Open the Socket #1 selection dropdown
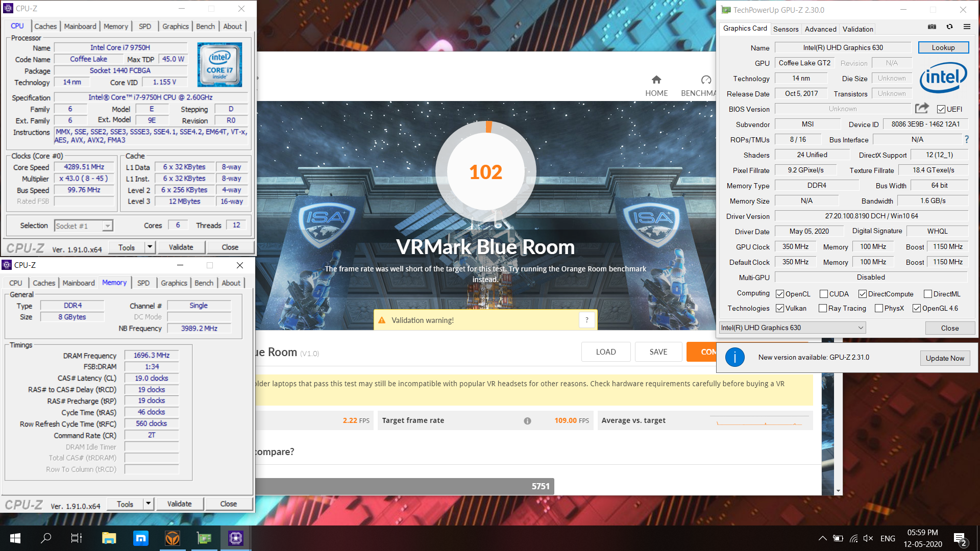This screenshot has width=980, height=551. coord(84,226)
